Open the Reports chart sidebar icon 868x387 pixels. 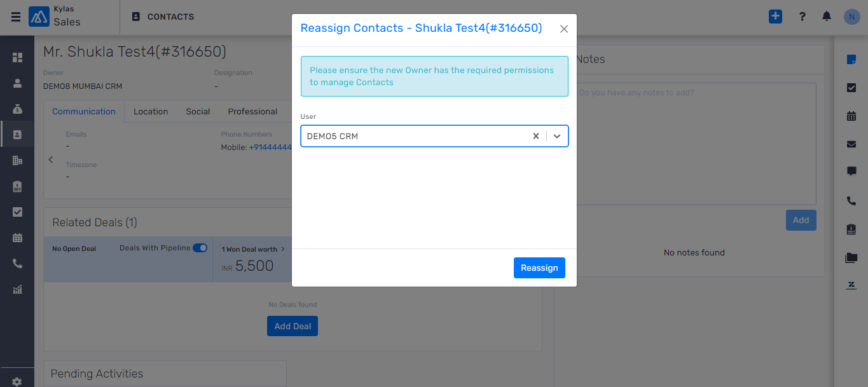pos(17,290)
